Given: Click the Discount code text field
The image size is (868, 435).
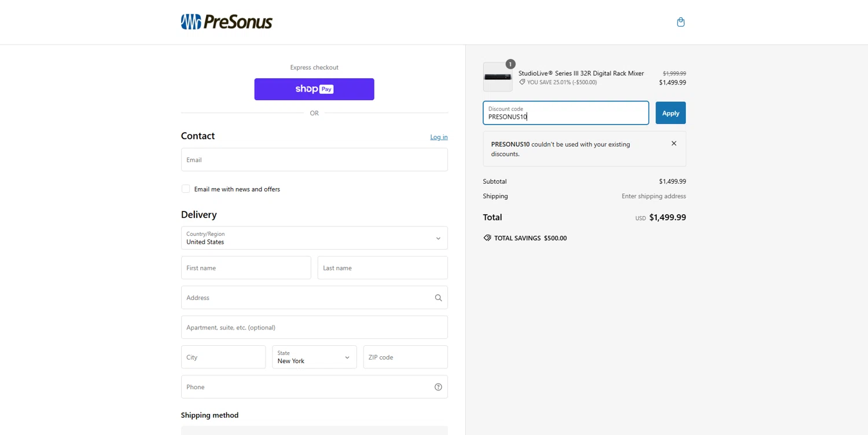Looking at the screenshot, I should 565,113.
